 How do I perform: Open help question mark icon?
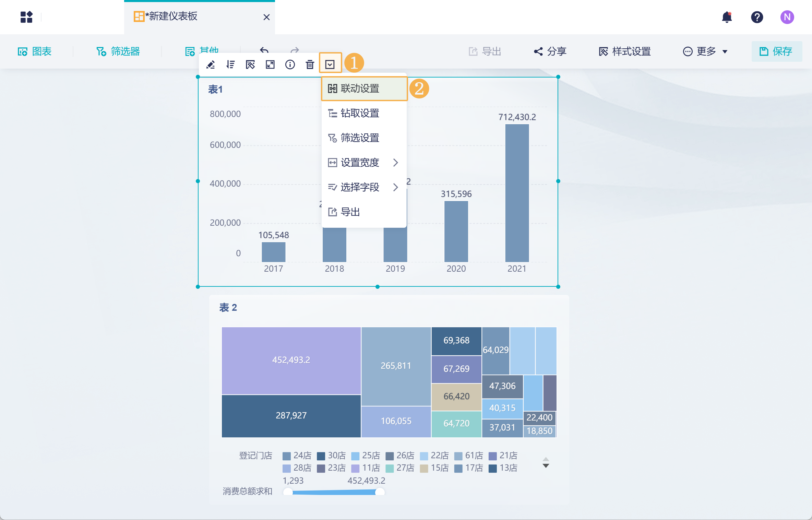coord(757,17)
